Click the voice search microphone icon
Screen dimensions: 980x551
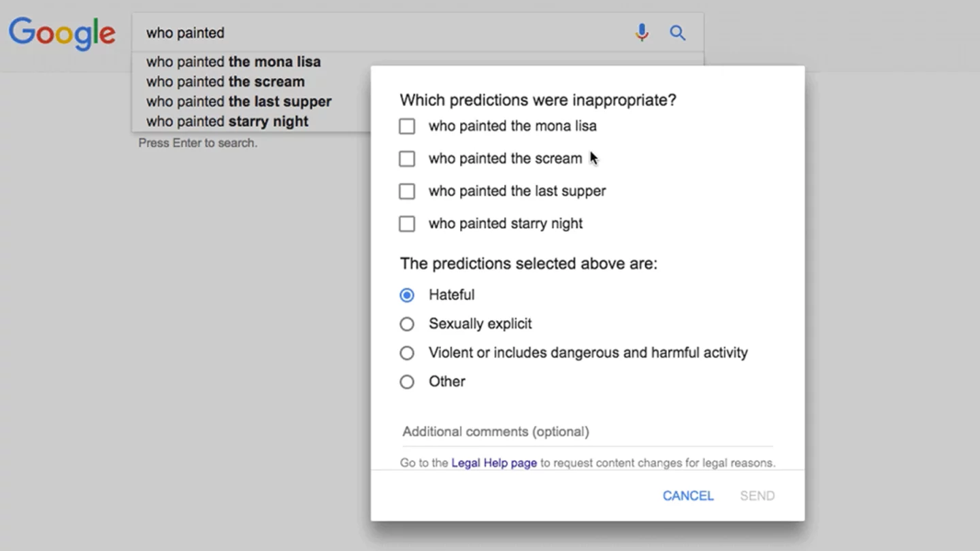[x=640, y=32]
